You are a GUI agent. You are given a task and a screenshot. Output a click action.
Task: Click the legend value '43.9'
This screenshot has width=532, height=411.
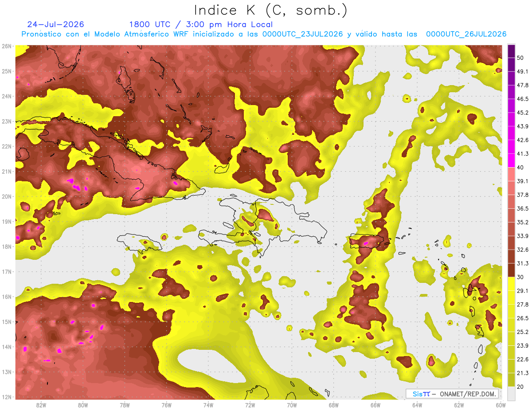523,126
